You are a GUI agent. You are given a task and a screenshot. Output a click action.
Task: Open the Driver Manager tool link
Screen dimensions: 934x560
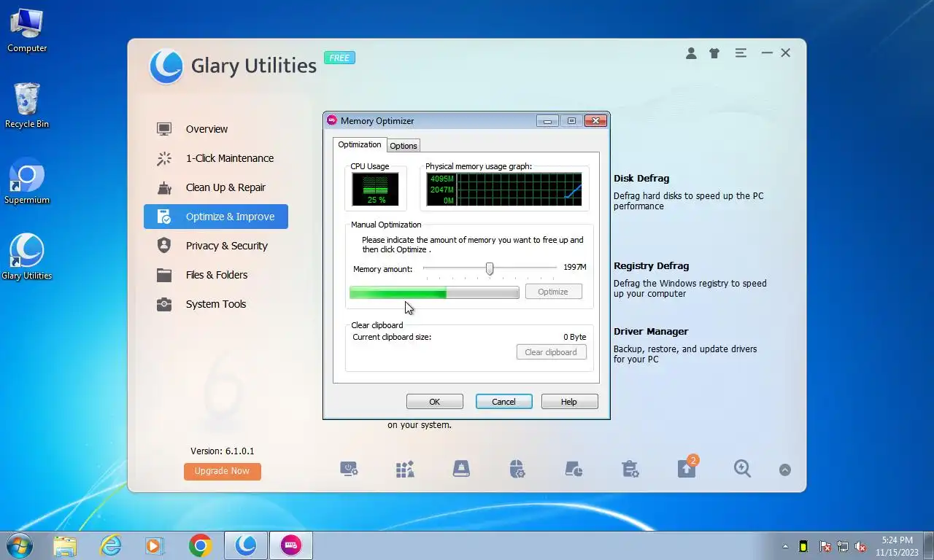pyautogui.click(x=651, y=332)
